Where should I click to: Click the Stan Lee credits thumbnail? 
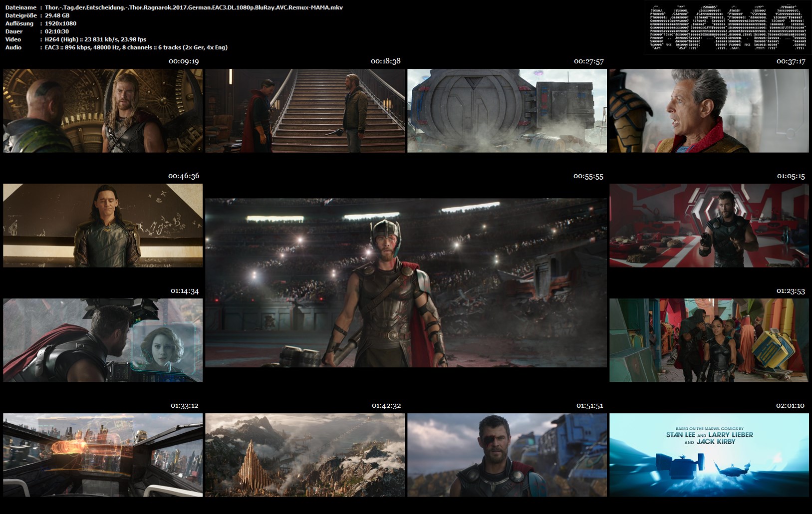coord(709,455)
